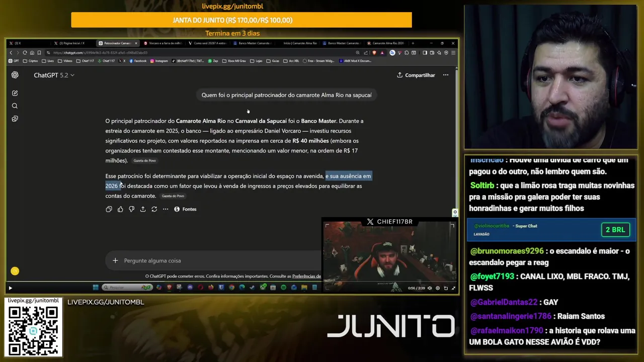Open the video player settings gear
Viewport: 644px width, 362px height.
438,288
